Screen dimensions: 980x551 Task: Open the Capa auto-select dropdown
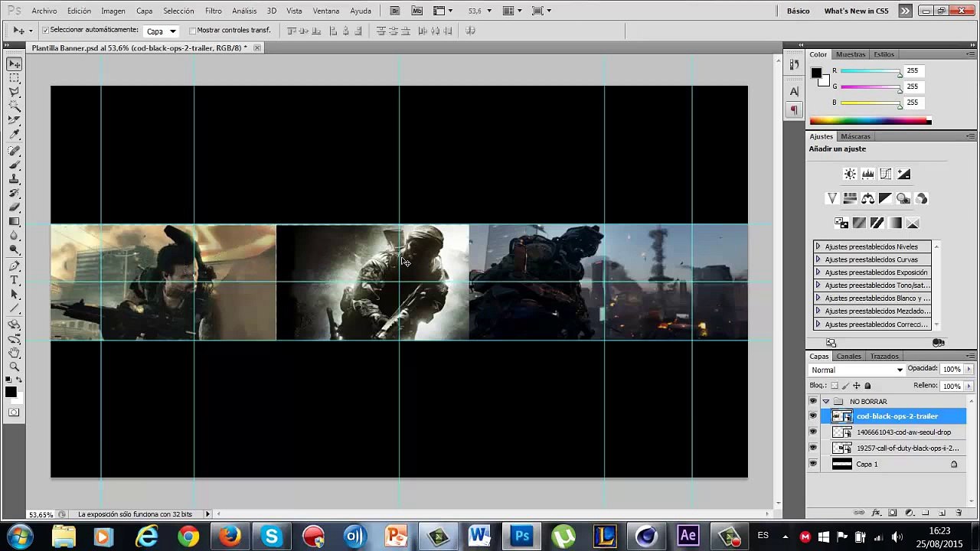(162, 31)
